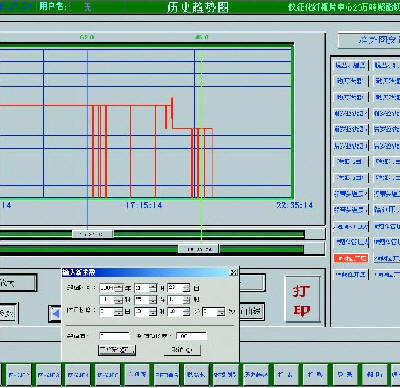Click the red 打印 print button
400x388 pixels.
click(303, 299)
